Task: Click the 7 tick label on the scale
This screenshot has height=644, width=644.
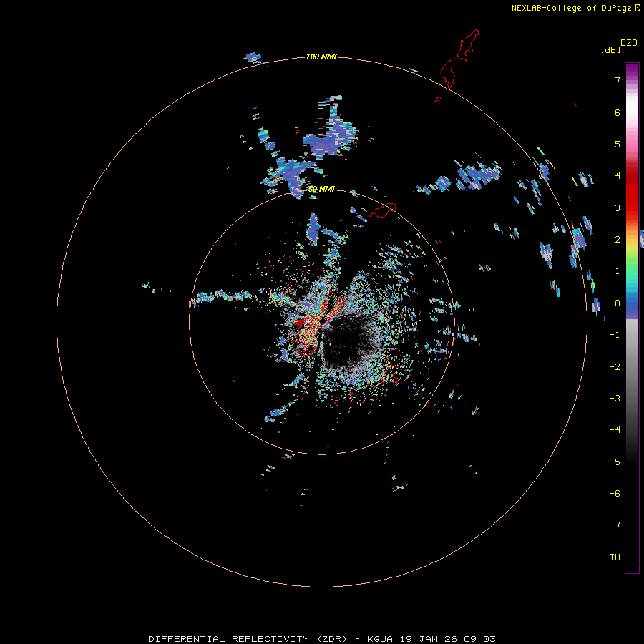Action: [x=618, y=80]
